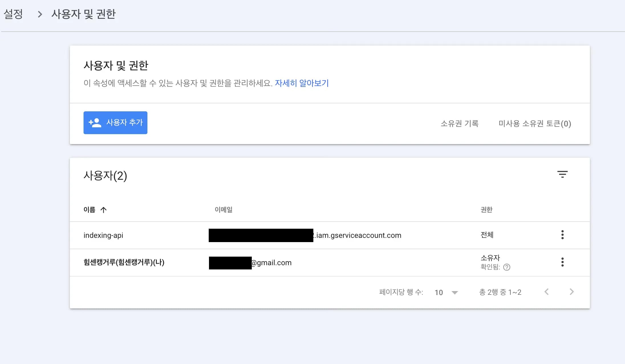Click the 이메일 column header
This screenshot has height=364, width=625.
(224, 210)
